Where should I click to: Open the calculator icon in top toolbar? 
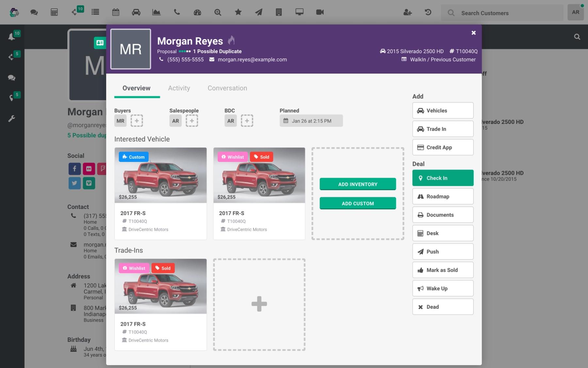(54, 12)
